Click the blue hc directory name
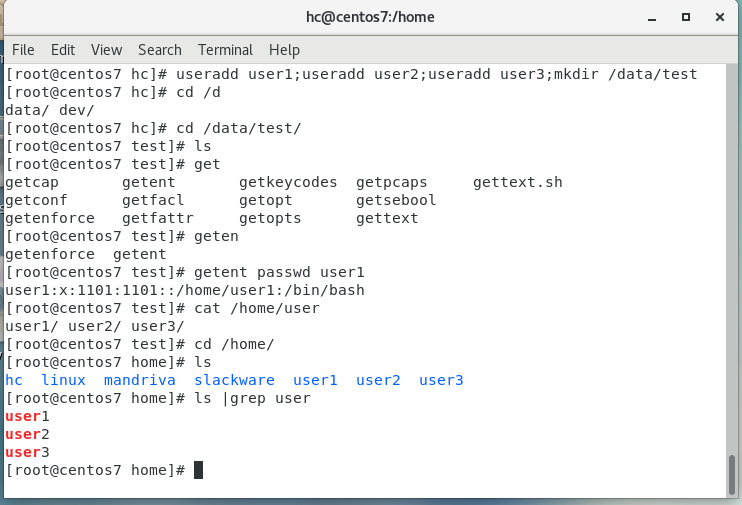 click(x=14, y=380)
